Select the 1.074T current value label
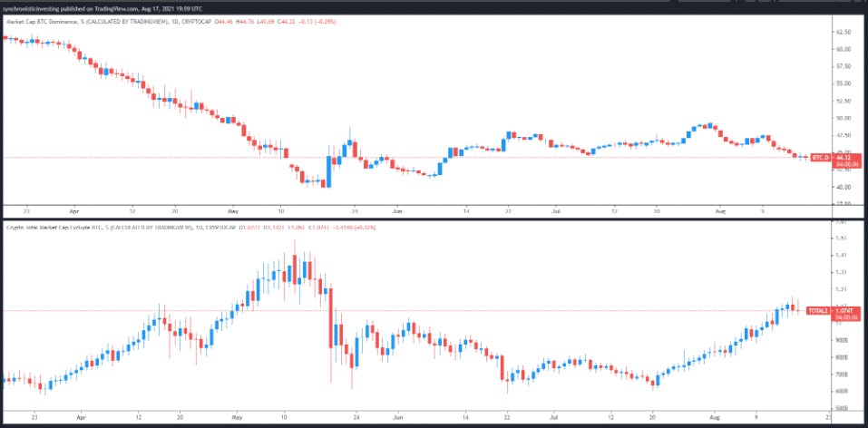868x428 pixels. click(x=844, y=311)
